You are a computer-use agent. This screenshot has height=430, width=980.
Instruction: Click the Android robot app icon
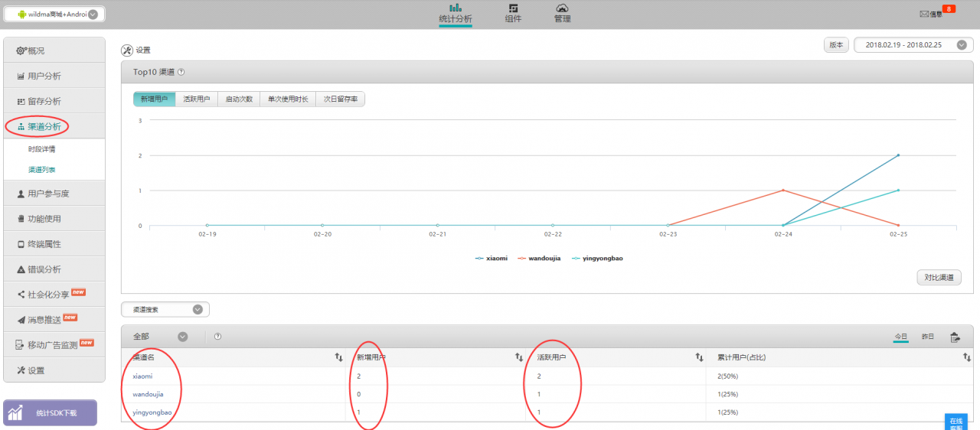[21, 14]
